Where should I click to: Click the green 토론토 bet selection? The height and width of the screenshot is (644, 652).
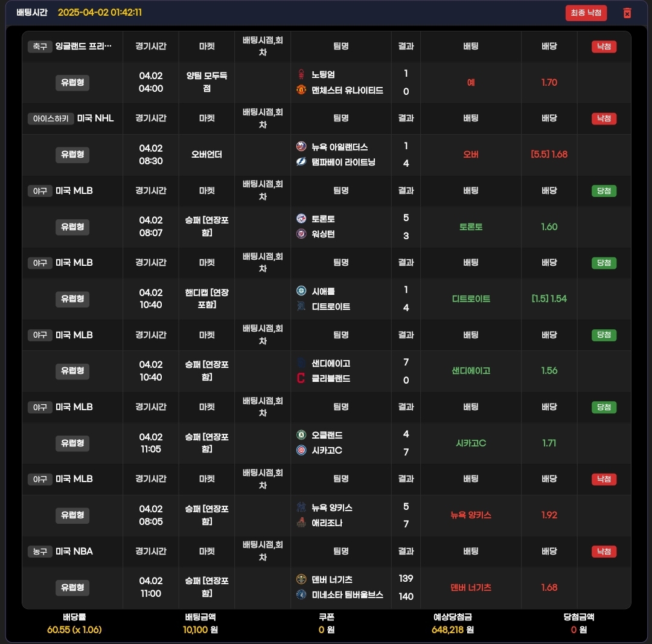click(x=471, y=227)
